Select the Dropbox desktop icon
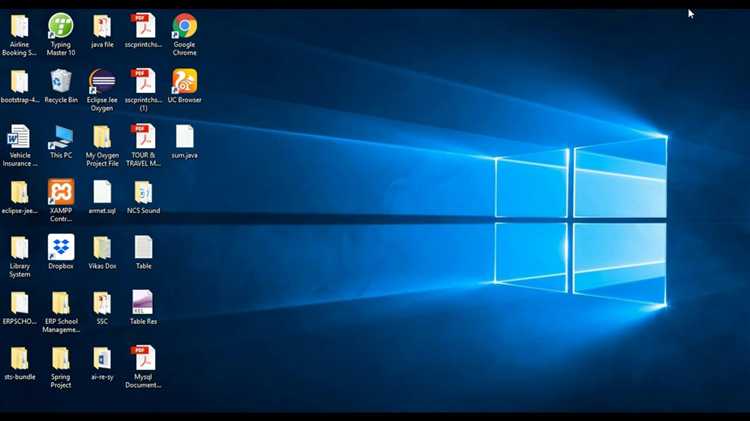The height and width of the screenshot is (421, 750). point(61,252)
